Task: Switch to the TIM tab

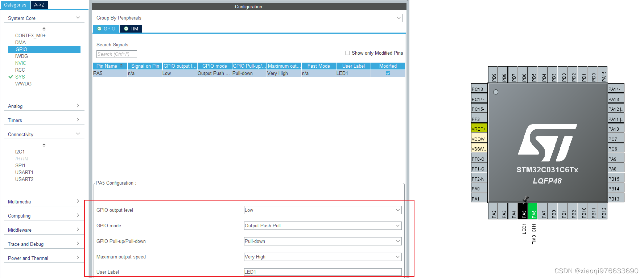Action: [131, 29]
